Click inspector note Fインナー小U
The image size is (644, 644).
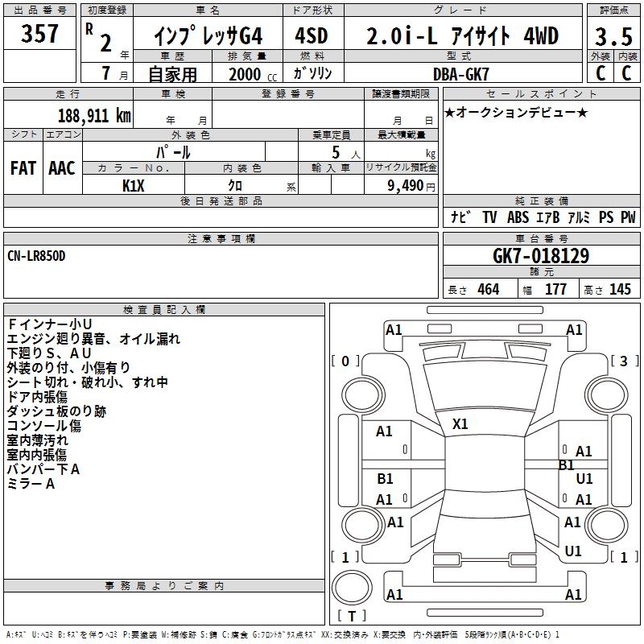(x=49, y=324)
